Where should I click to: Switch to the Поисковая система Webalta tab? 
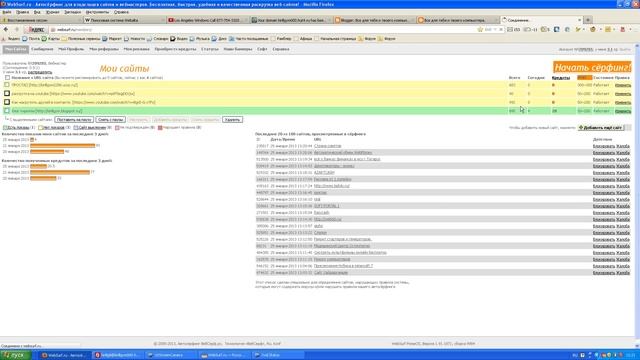[x=124, y=20]
